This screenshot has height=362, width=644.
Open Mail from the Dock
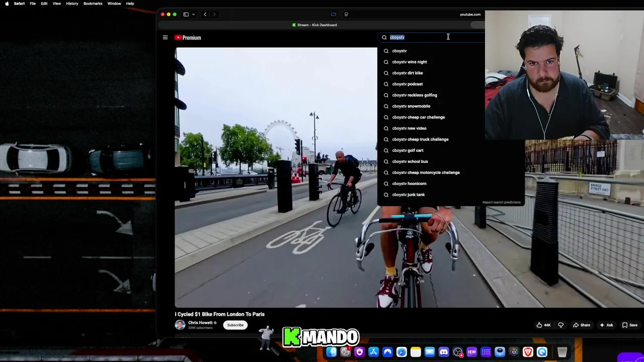(x=430, y=352)
